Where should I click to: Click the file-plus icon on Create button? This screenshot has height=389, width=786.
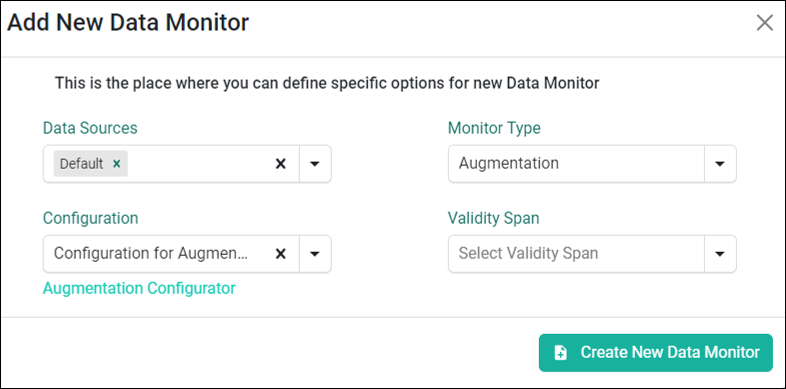560,353
